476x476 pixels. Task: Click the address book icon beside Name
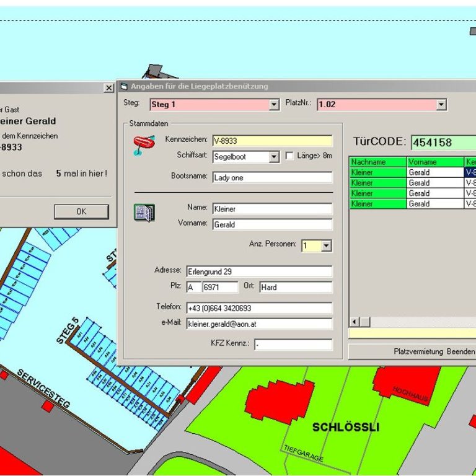[x=144, y=213]
